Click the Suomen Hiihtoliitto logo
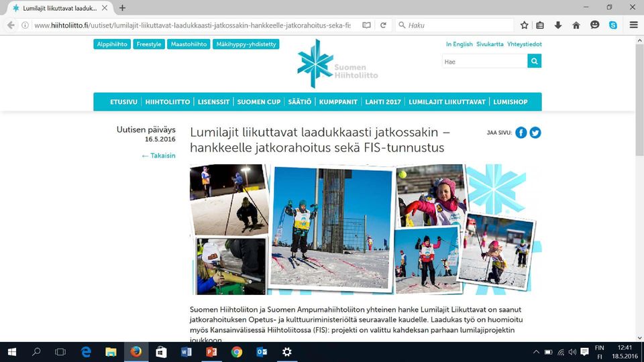 pyautogui.click(x=337, y=64)
